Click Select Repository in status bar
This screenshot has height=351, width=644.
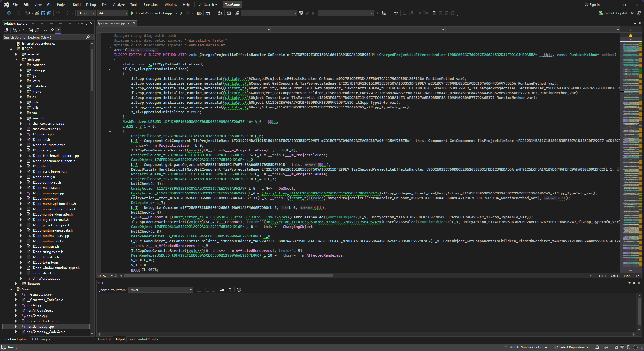pos(571,347)
